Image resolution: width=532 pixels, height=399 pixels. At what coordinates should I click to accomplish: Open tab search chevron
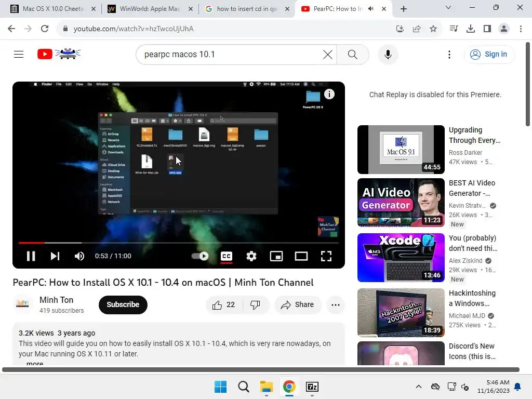click(x=448, y=7)
